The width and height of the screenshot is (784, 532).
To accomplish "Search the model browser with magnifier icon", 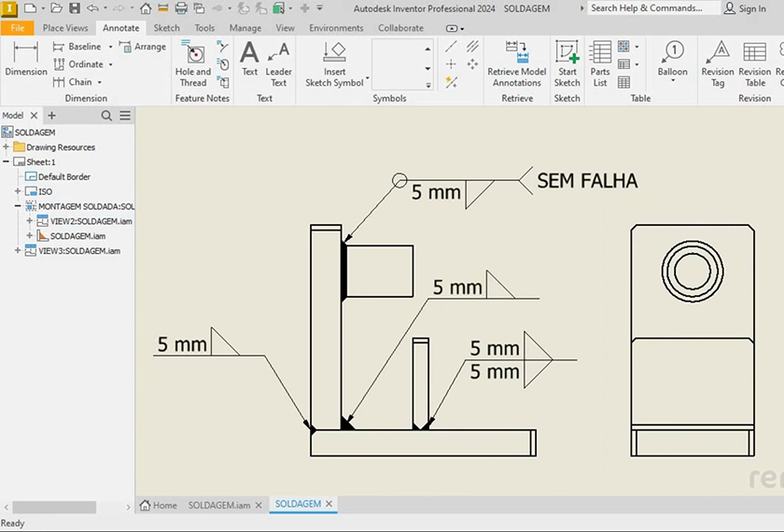I will tap(106, 116).
